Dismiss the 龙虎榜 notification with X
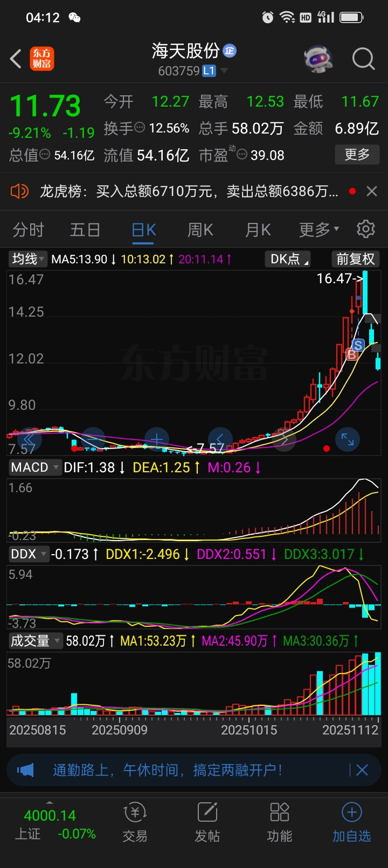Screen dimensions: 388x868 click(372, 191)
